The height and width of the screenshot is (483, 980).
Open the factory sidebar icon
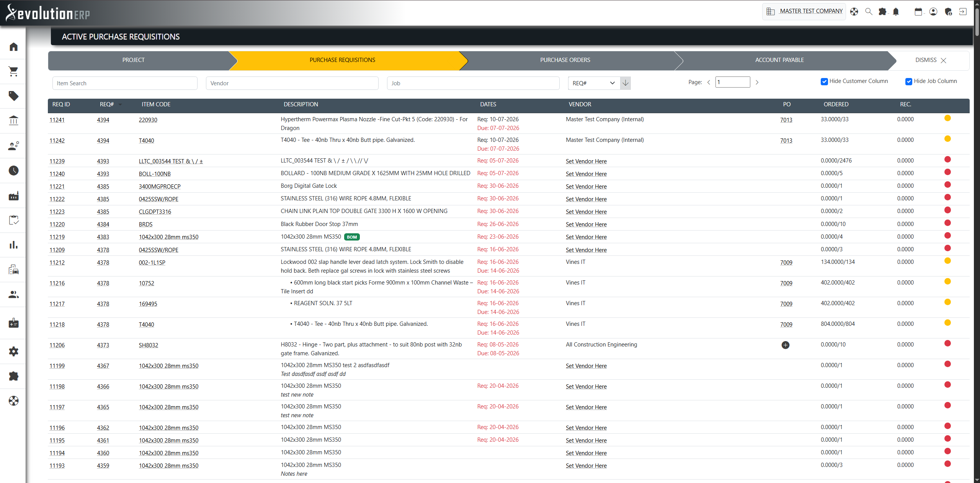13,196
